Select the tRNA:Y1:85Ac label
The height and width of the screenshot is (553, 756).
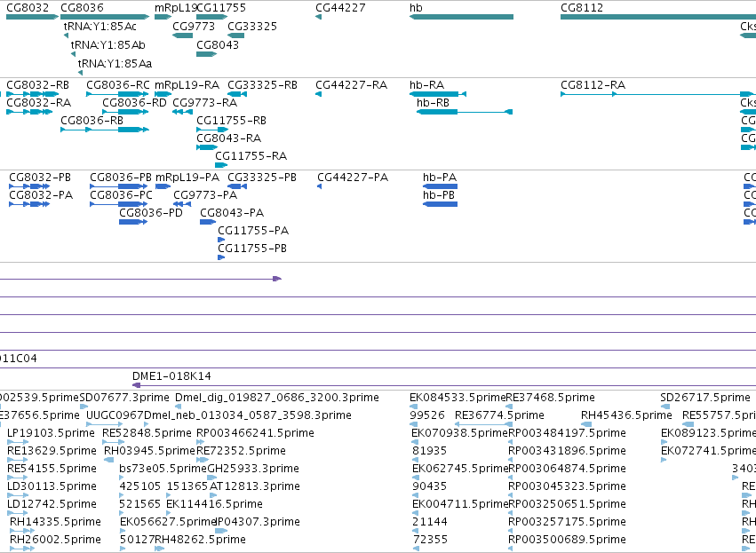click(100, 26)
